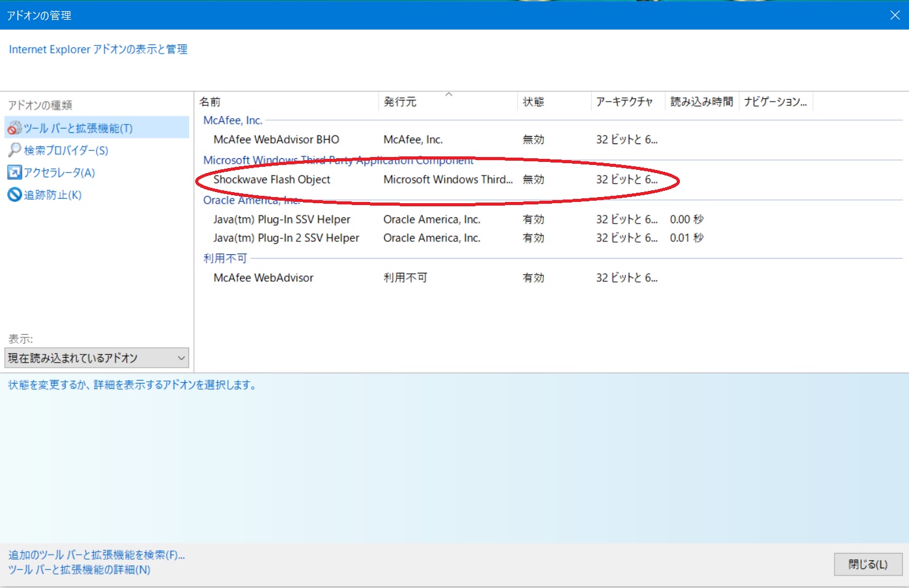
Task: Click the 利用不可 group header
Action: tap(225, 259)
